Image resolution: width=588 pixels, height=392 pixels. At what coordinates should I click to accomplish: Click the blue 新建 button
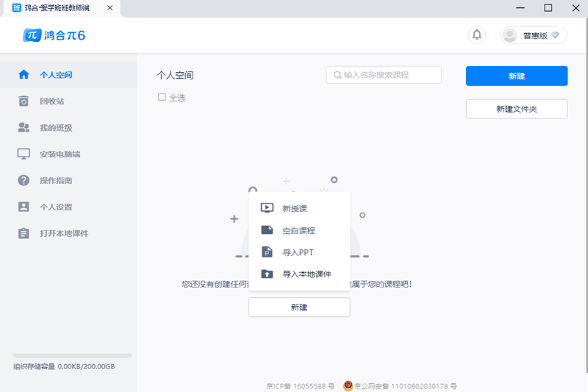tap(517, 76)
